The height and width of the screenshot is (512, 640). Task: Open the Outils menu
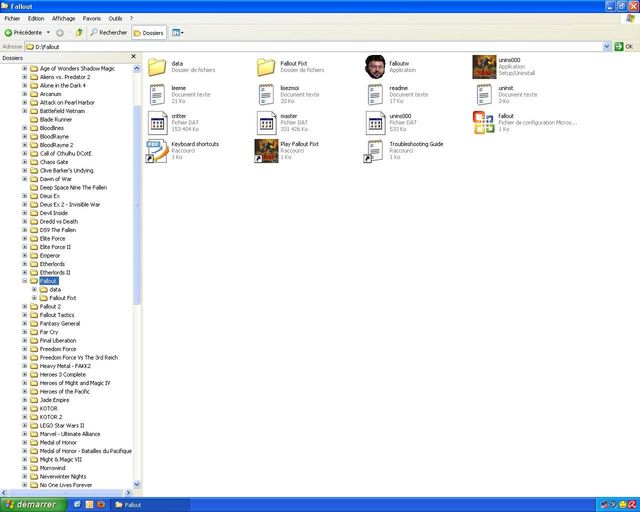click(116, 18)
